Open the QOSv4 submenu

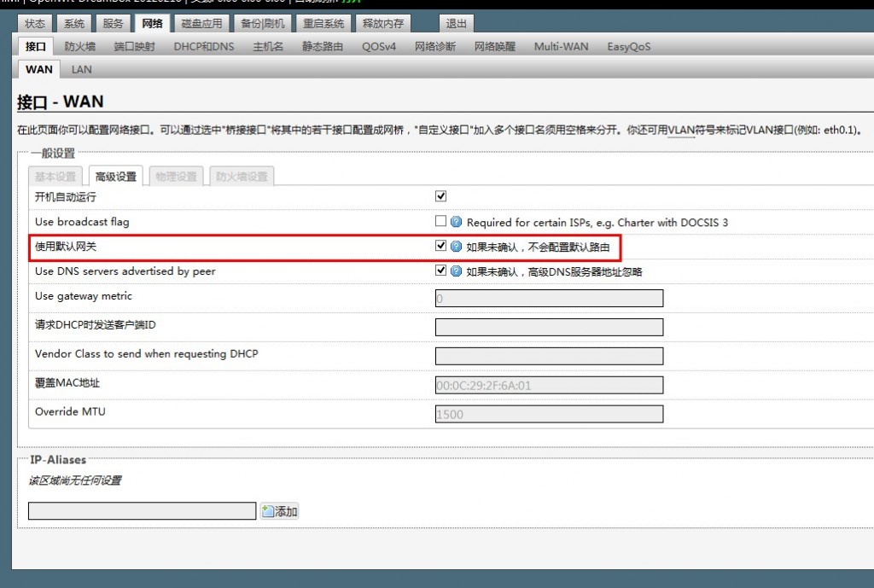379,47
